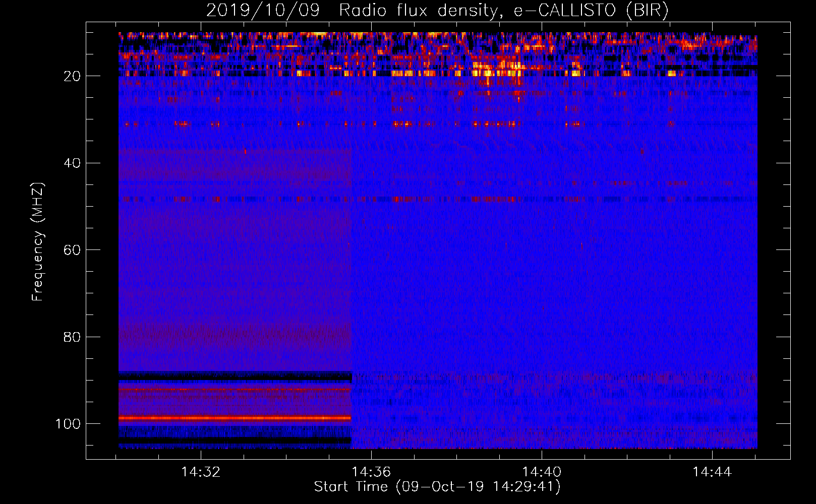
Task: Click the 80 MHz frequency label
Action: point(73,337)
